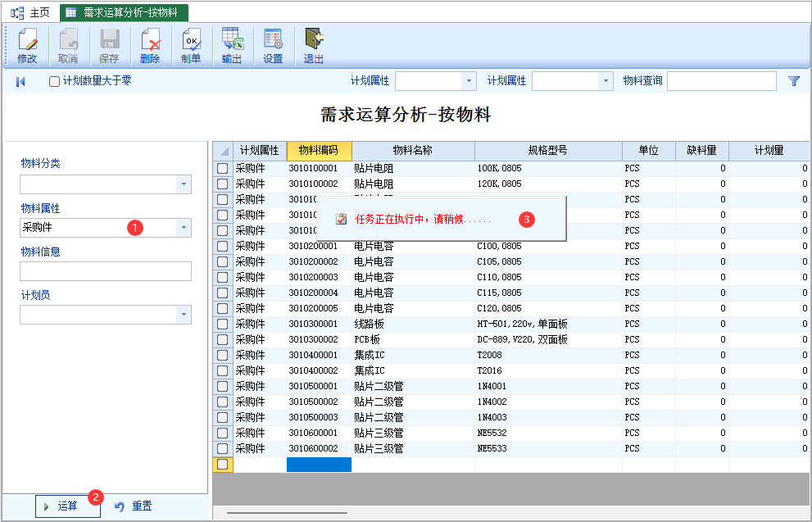Click the 取消 (cancel) toolbar icon
The width and height of the screenshot is (812, 522).
(x=68, y=46)
